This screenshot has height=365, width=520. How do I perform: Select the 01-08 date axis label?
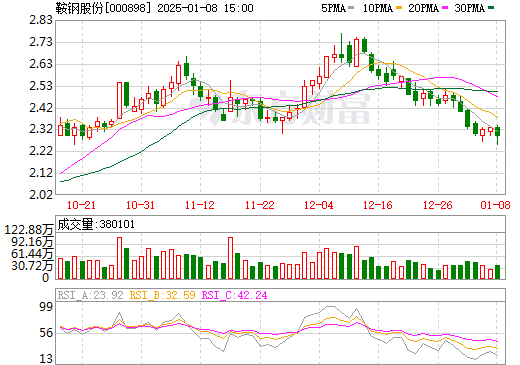(495, 205)
